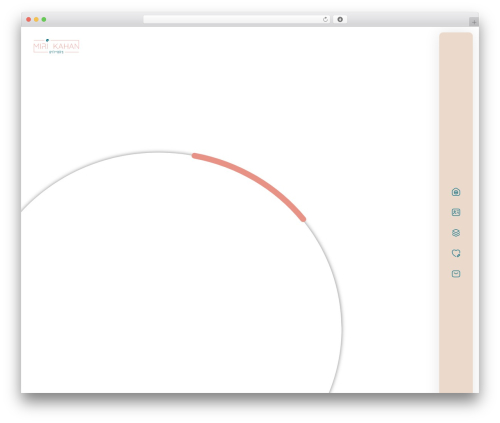Open the envelope mail icon in the sidebar
Viewport: 500px width, 423px height.
[456, 274]
